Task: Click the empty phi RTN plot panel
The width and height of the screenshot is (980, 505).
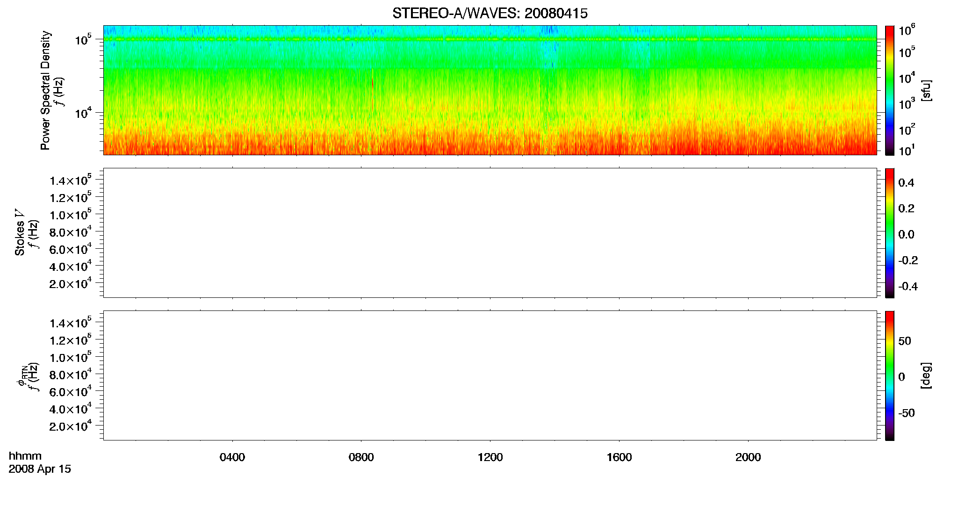Action: (x=490, y=375)
